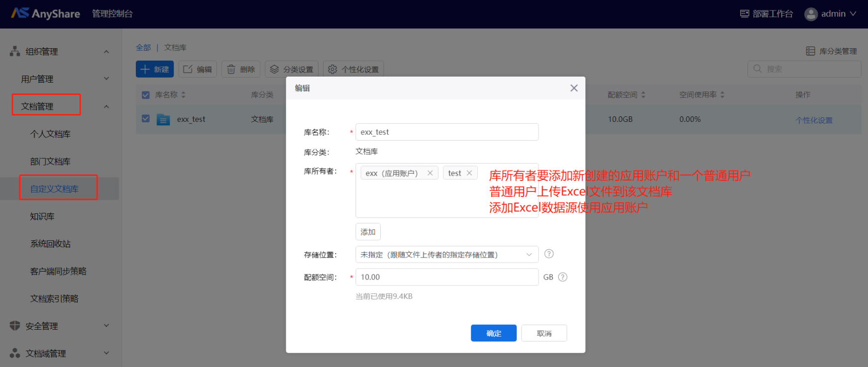Click the 全部 breadcrumb link
Viewport: 868px width, 367px height.
tap(143, 47)
